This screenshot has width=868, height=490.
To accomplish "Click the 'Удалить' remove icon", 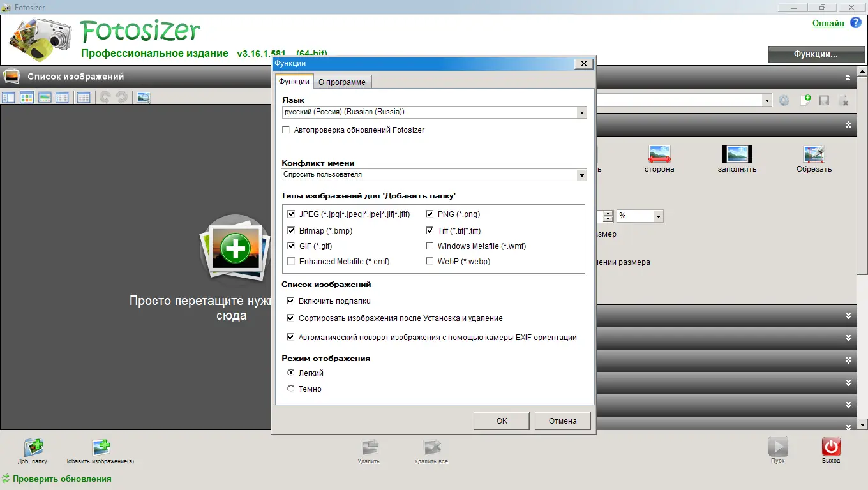I will point(369,451).
